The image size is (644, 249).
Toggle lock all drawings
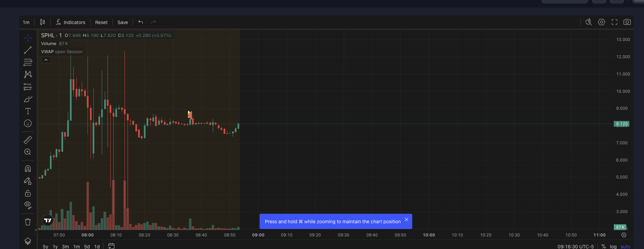point(28,193)
